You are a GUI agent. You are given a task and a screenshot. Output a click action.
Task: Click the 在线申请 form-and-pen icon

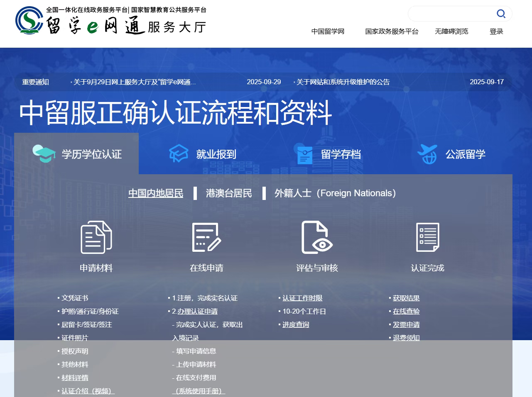(x=206, y=237)
